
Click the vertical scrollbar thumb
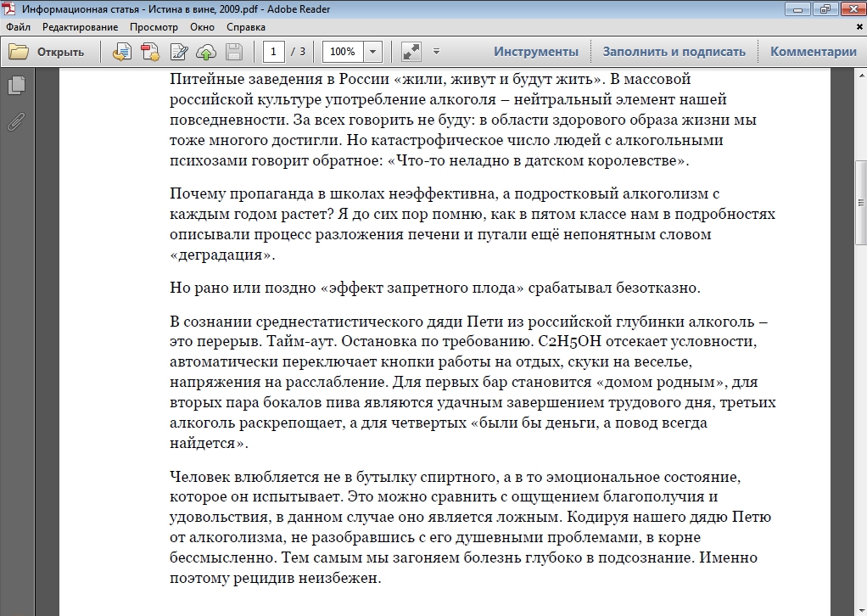click(x=861, y=203)
